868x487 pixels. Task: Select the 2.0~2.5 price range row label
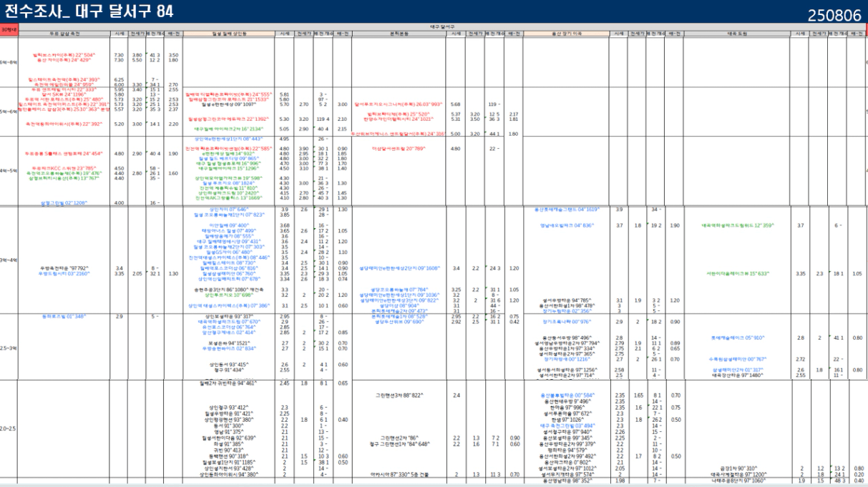click(8, 428)
